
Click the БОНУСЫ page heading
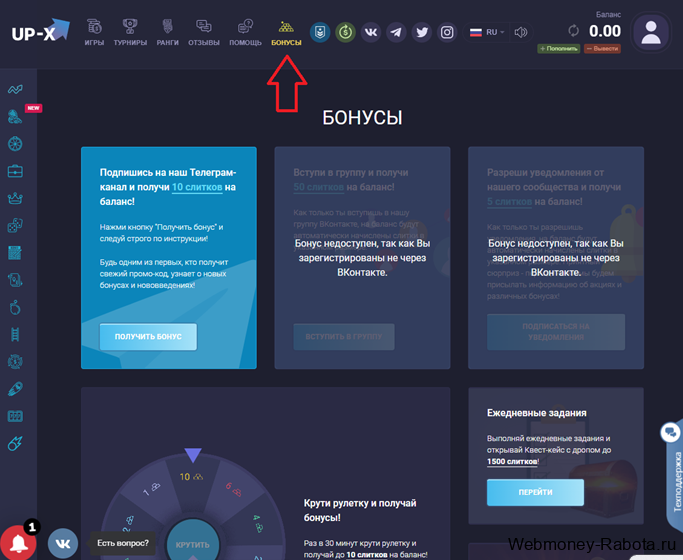coord(362,118)
